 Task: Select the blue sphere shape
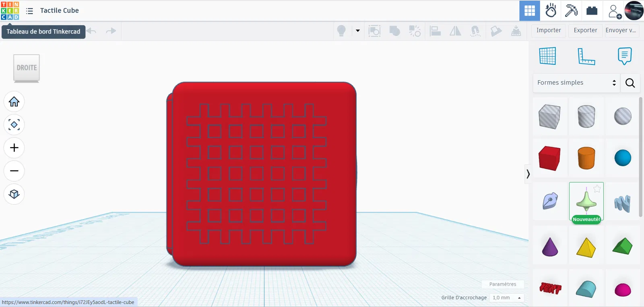point(623,158)
